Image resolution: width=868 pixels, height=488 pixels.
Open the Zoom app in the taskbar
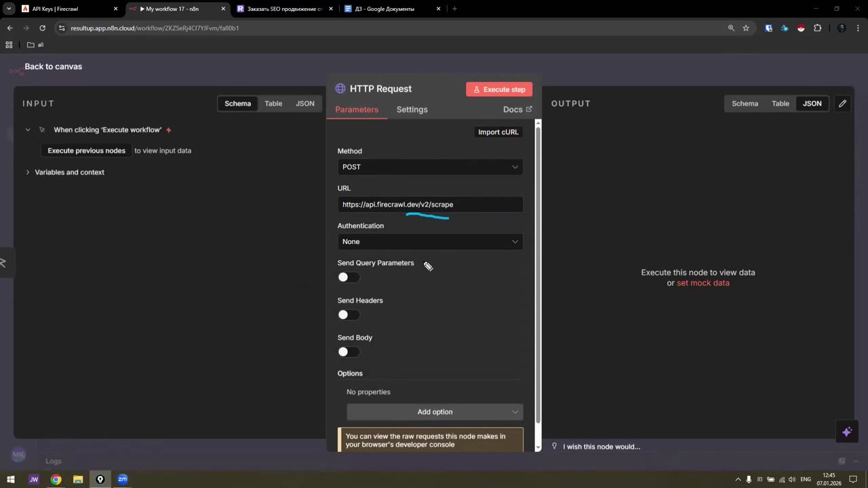click(x=122, y=479)
